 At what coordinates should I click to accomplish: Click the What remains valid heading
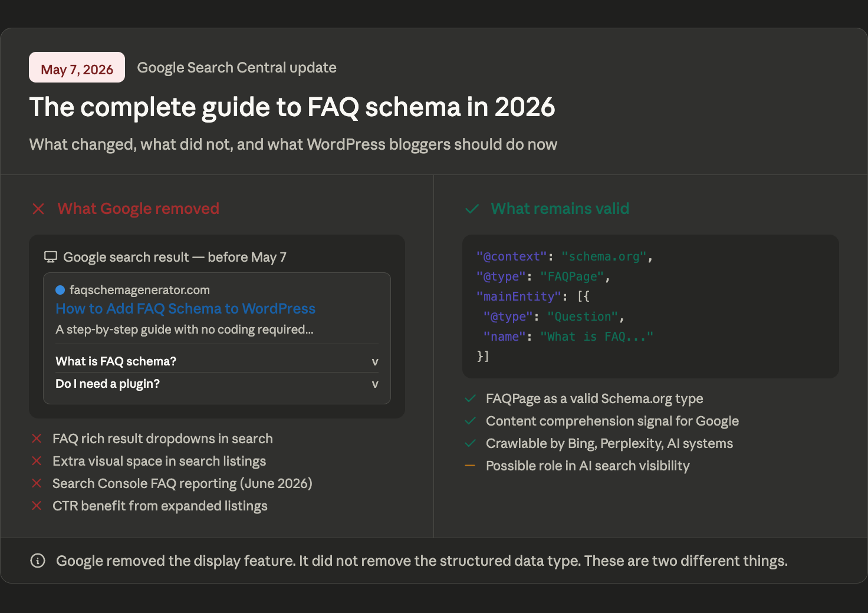[560, 209]
